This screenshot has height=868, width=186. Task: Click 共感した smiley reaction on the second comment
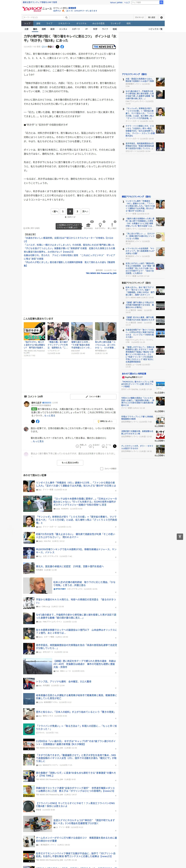click(x=77, y=446)
